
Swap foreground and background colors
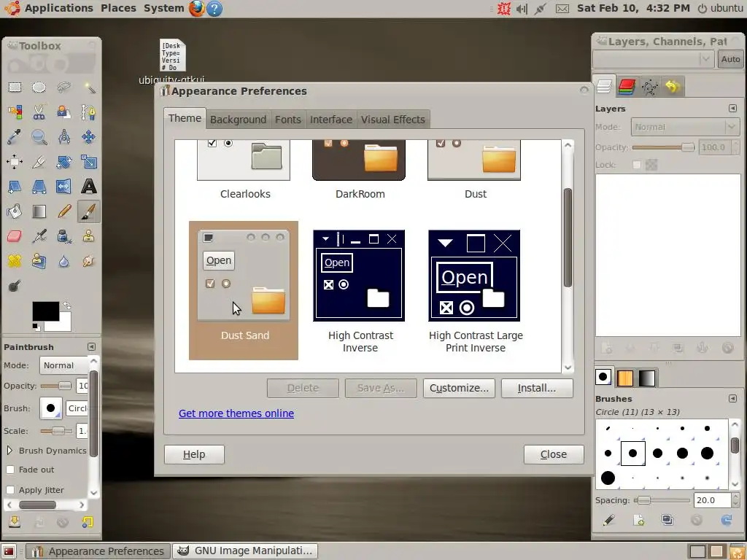click(67, 306)
